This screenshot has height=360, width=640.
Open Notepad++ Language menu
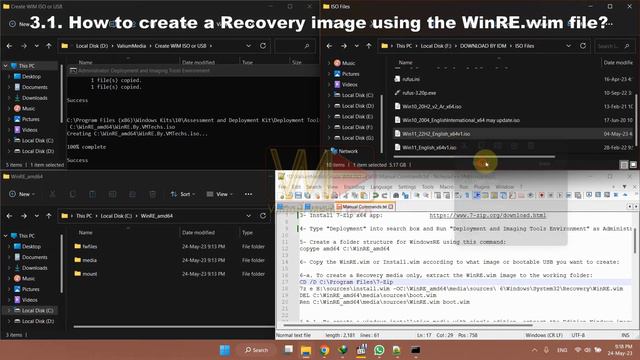(x=381, y=187)
